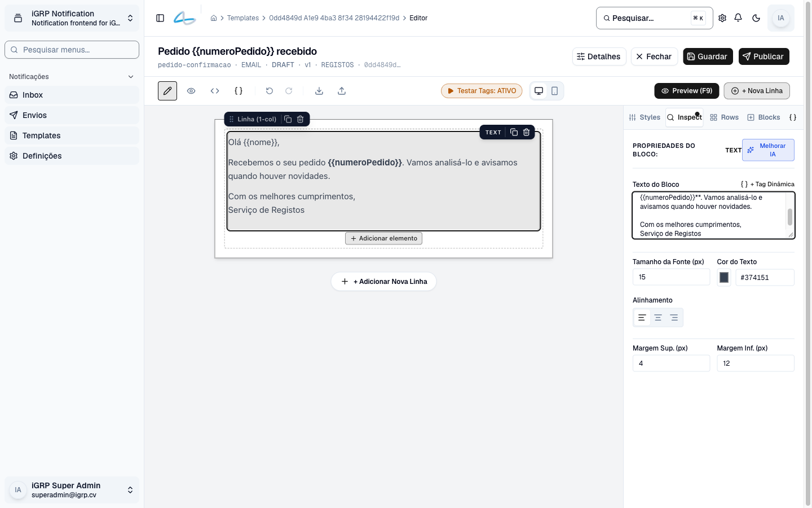Open the Rows tab
This screenshot has width=812, height=508.
(x=725, y=117)
